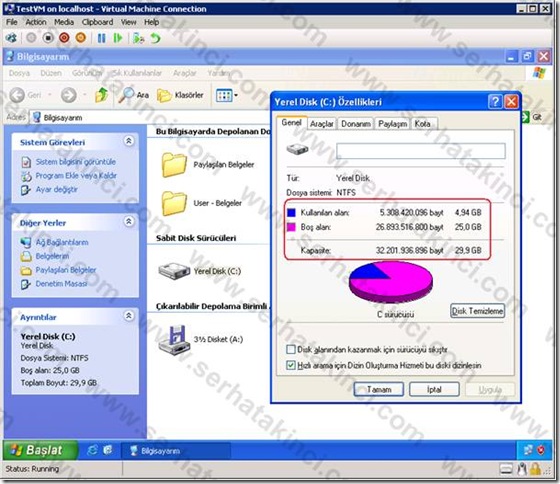
Task: Click the magenta Boş alan color swatch
Action: [291, 227]
